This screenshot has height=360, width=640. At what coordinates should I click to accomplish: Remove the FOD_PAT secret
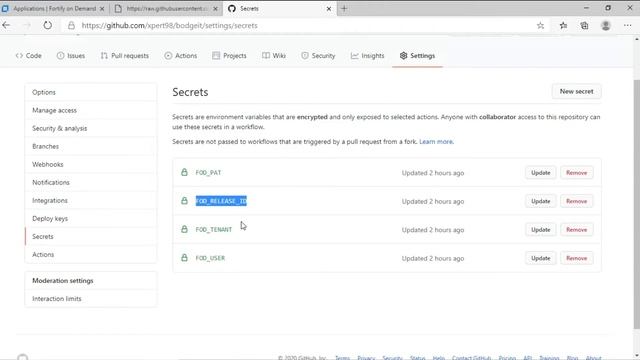click(x=576, y=173)
